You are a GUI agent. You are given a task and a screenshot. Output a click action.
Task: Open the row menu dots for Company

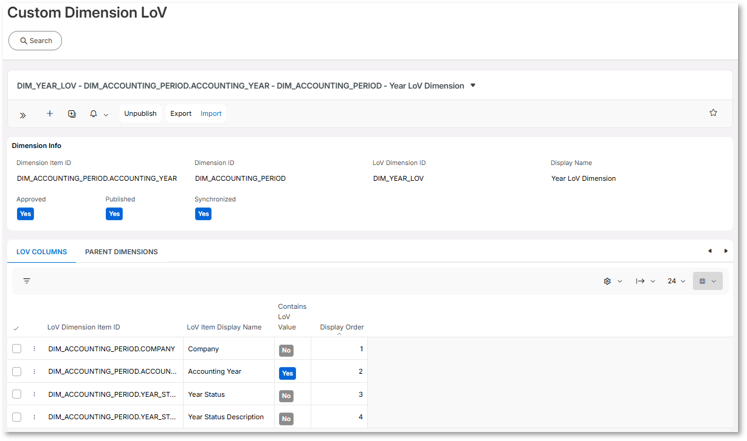(34, 349)
